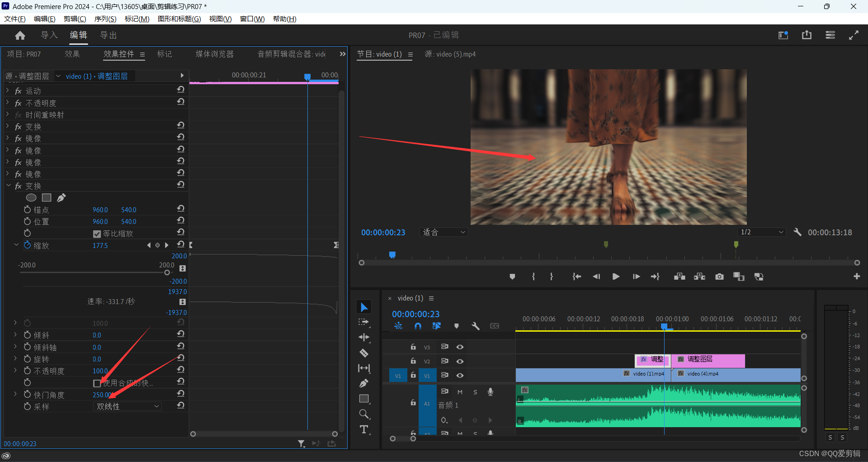This screenshot has width=868, height=462.
Task: Open the sampling dropdown set to bilinear
Action: pyautogui.click(x=127, y=406)
